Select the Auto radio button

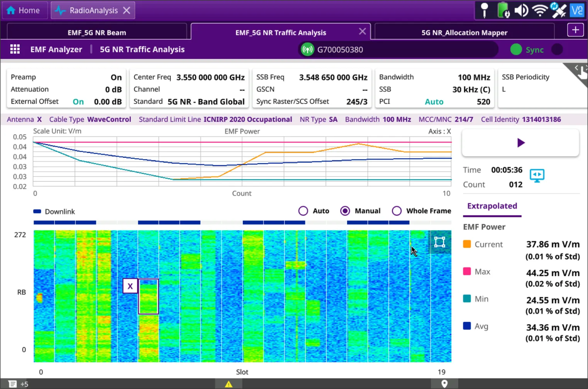point(303,211)
